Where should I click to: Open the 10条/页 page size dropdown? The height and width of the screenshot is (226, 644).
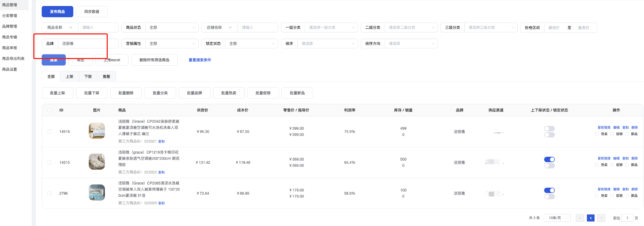[557, 218]
